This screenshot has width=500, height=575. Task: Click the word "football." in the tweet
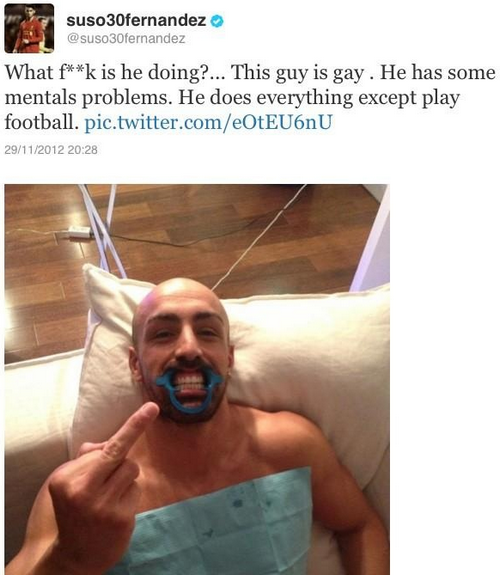pyautogui.click(x=41, y=122)
